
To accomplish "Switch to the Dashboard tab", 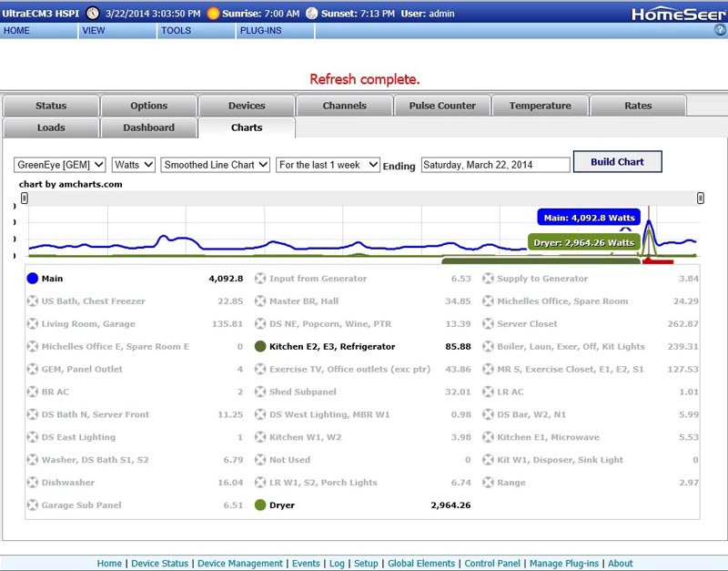I will pos(149,127).
